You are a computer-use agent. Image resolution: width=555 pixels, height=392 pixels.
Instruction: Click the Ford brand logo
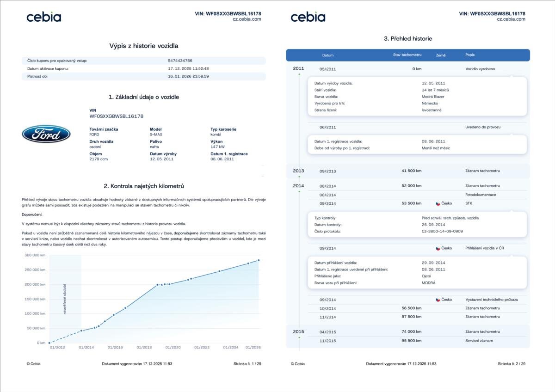tap(46, 134)
